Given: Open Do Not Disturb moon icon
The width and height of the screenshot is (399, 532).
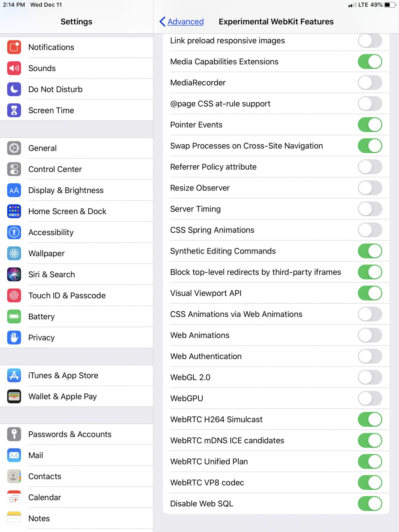Looking at the screenshot, I should coord(14,89).
